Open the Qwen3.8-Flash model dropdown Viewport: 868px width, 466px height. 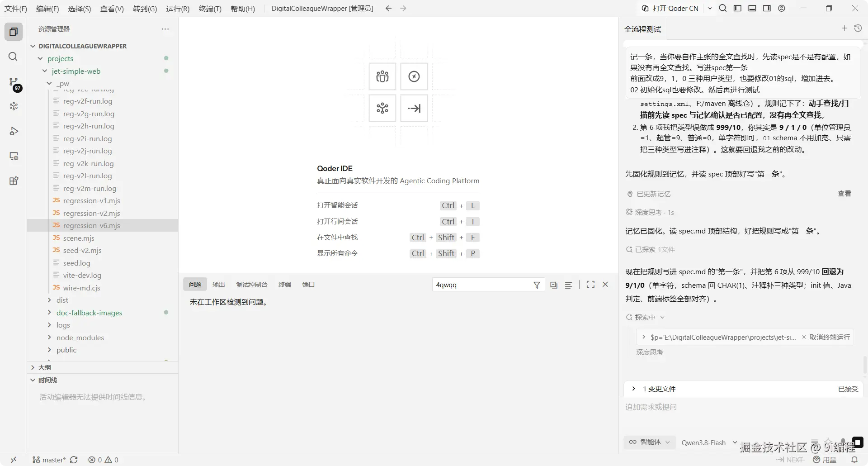pos(709,442)
